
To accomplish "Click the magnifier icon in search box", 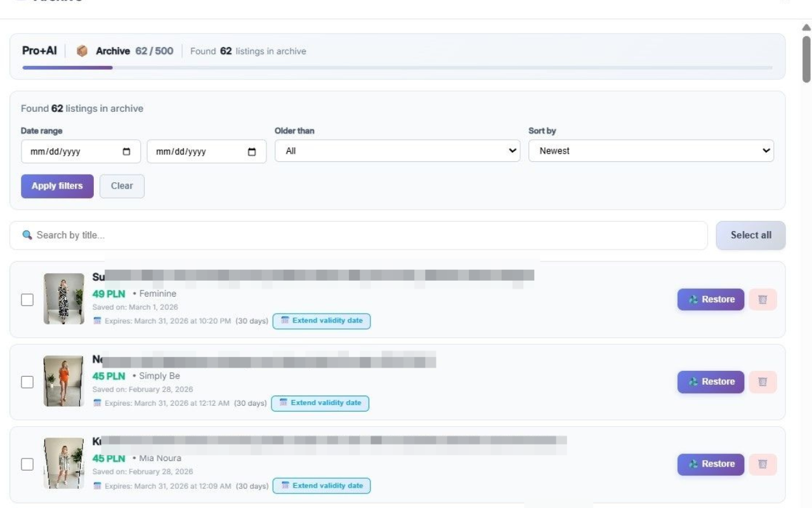I will click(27, 235).
